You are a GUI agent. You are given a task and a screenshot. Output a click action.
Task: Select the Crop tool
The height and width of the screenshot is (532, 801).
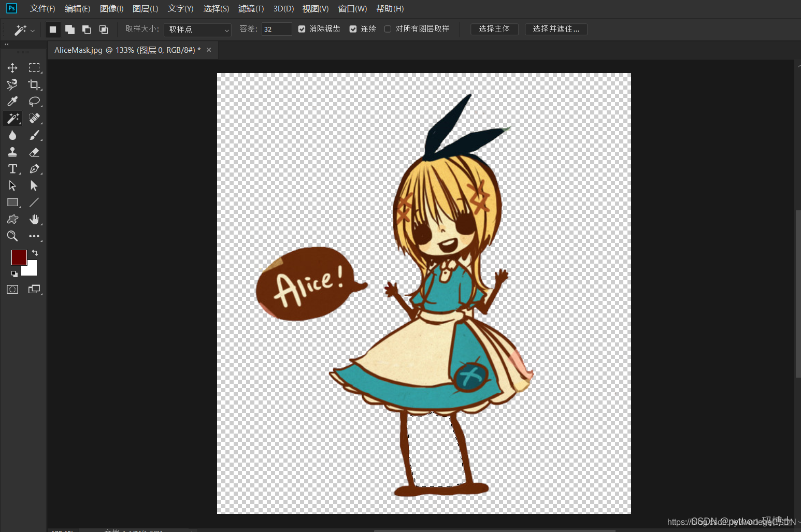[34, 84]
